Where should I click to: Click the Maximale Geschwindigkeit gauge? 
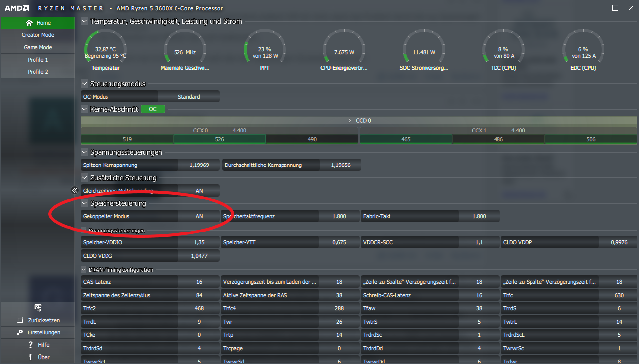[x=185, y=50]
